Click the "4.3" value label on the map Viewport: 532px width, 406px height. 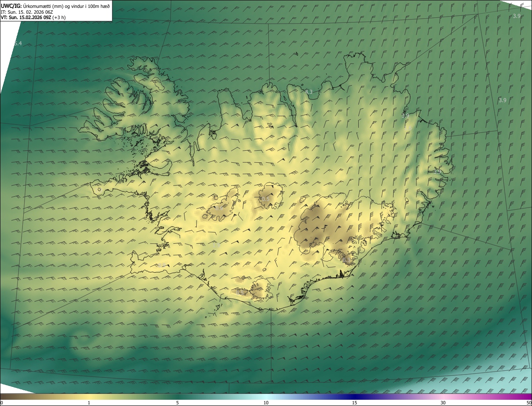click(x=308, y=92)
